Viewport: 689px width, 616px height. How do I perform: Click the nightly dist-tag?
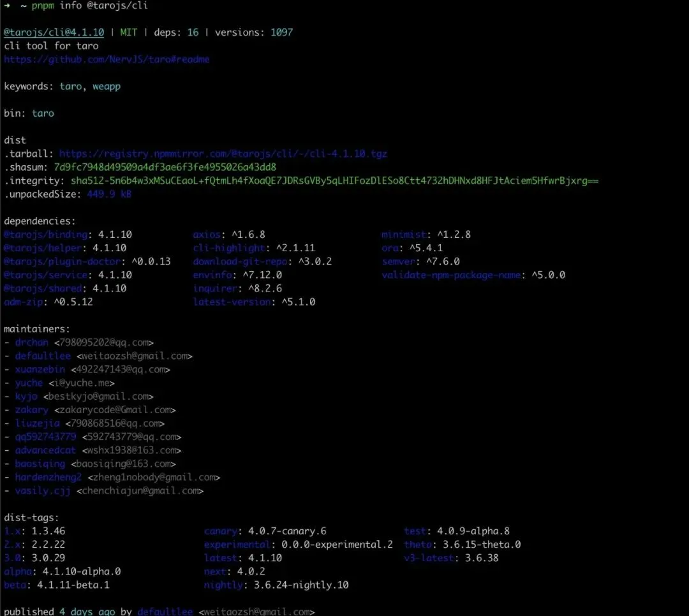pyautogui.click(x=223, y=585)
